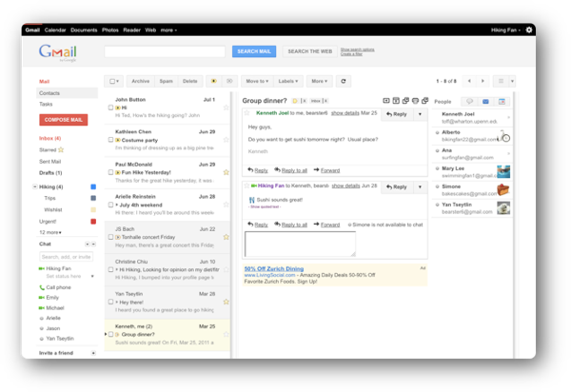Open Photos in the top bar
This screenshot has width=571, height=392.
coord(110,29)
